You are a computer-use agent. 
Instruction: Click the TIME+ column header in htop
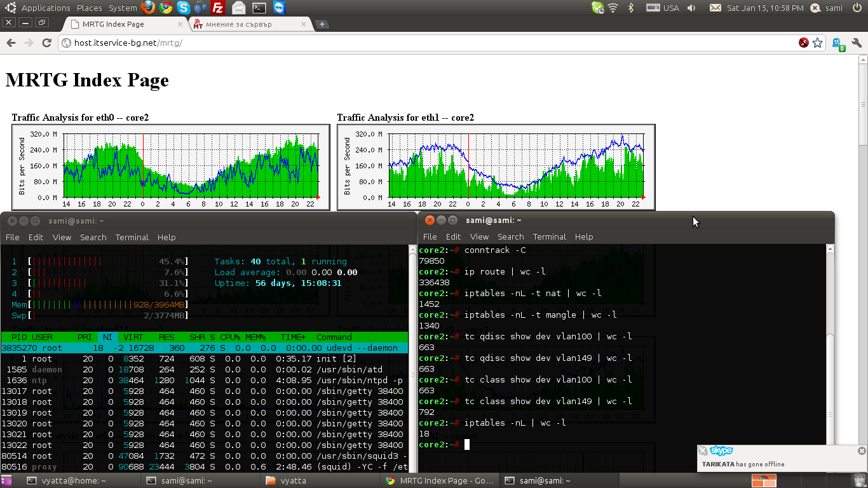pyautogui.click(x=294, y=337)
